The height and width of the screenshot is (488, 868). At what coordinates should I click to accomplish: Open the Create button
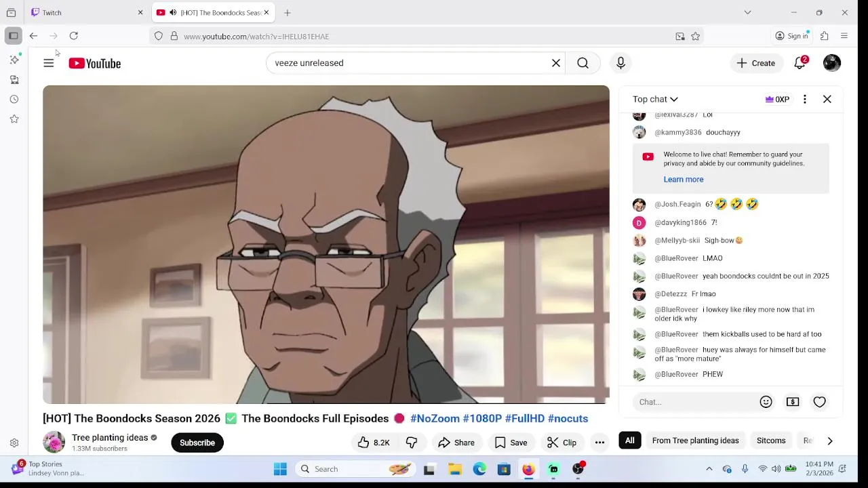(756, 63)
